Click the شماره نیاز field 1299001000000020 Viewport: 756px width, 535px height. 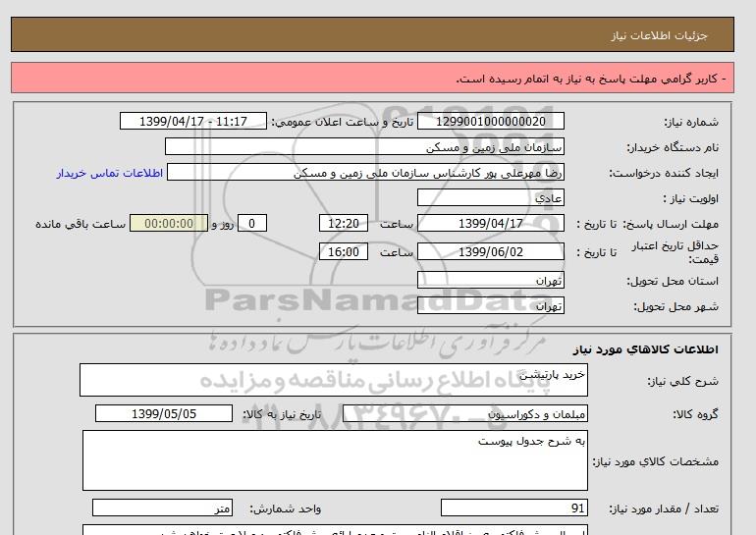(x=491, y=121)
